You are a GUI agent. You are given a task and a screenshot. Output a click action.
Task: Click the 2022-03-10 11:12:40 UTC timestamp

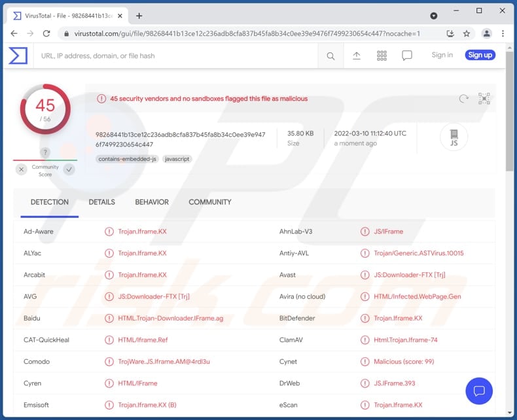coord(370,133)
